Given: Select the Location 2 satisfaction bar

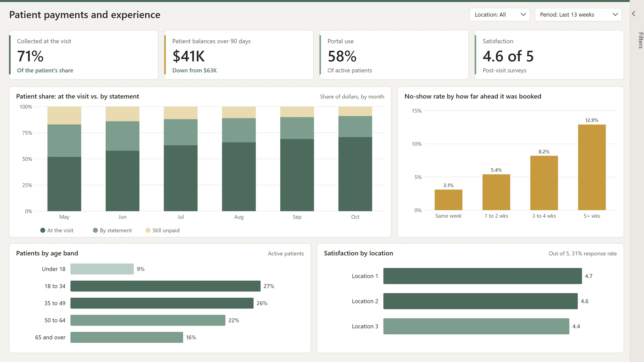Looking at the screenshot, I should (480, 301).
